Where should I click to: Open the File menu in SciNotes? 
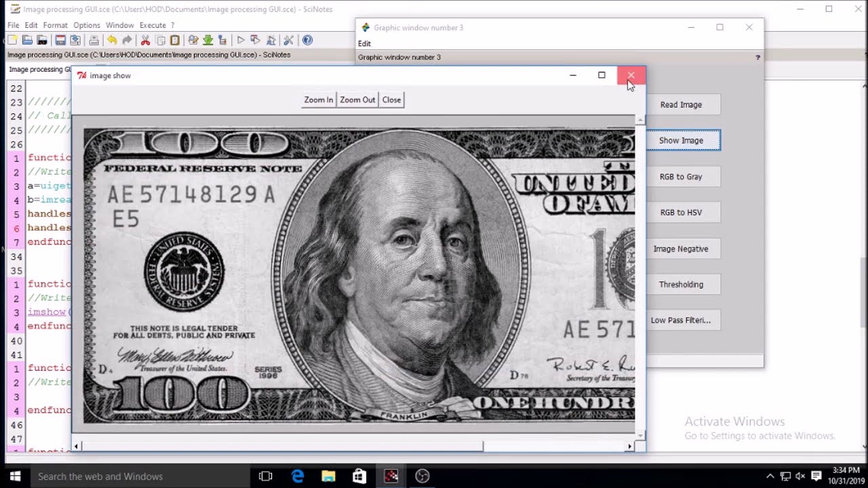click(14, 25)
